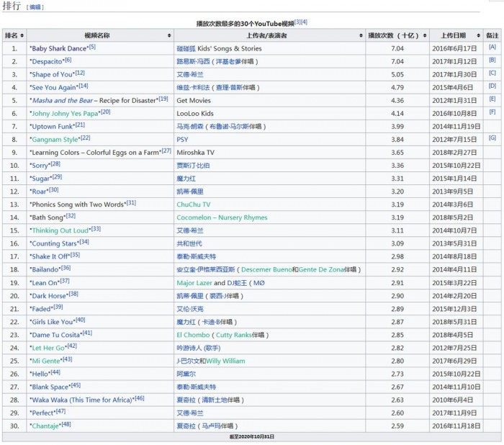The image size is (504, 445).
Task: Sort by 播放次数 column arrow
Action: point(423,35)
